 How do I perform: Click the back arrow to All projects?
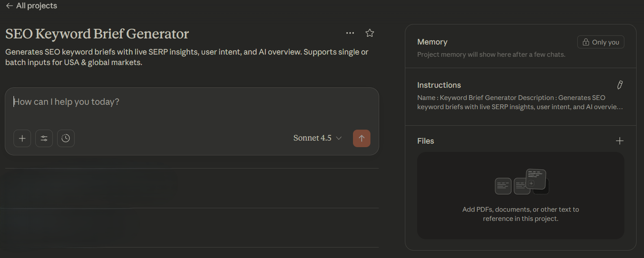[9, 6]
